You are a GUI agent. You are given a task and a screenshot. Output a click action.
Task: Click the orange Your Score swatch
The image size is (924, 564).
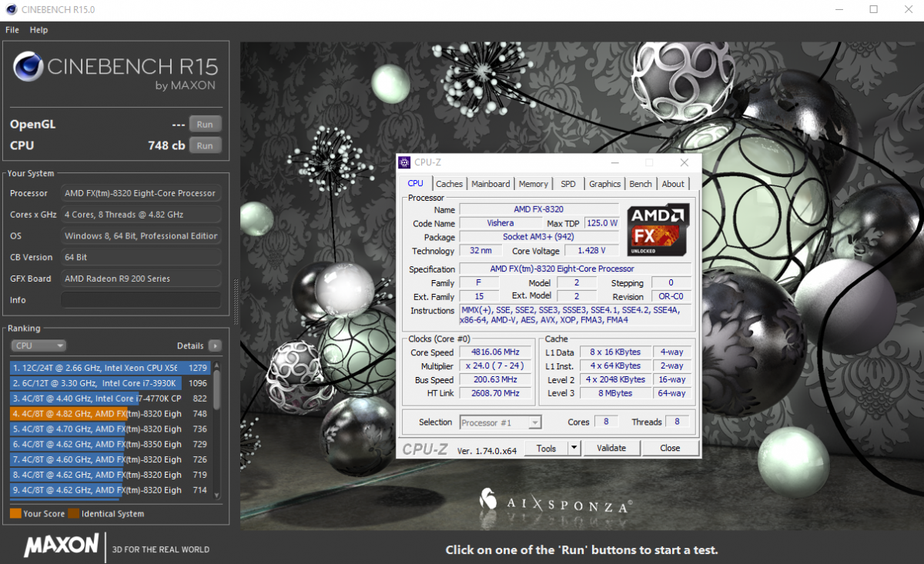coord(15,513)
